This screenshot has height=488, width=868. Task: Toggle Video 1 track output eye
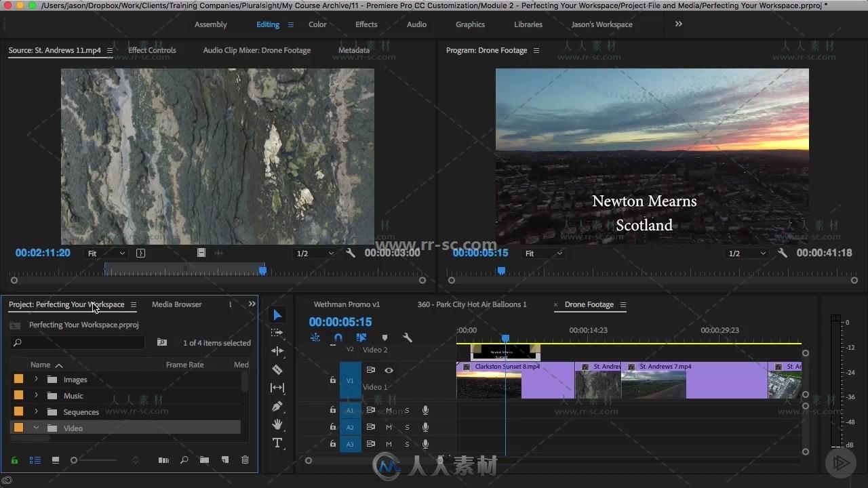[x=389, y=370]
